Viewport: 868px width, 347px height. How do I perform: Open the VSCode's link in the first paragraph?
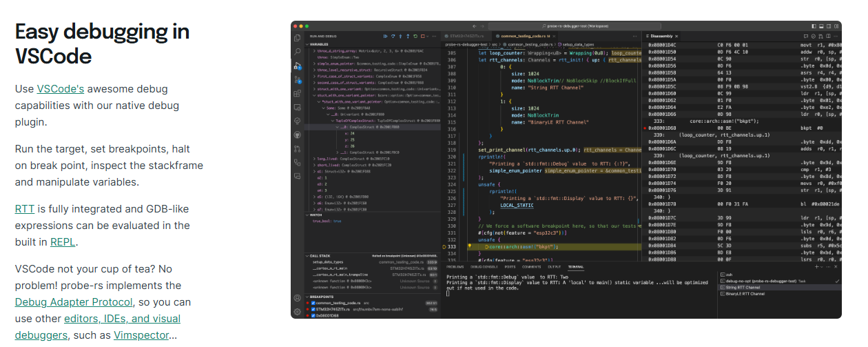tap(61, 88)
